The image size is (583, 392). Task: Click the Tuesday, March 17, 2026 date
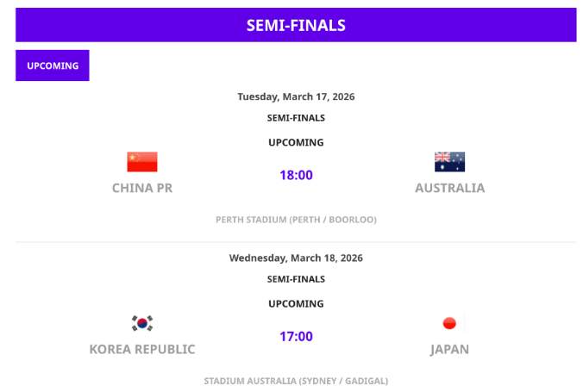[296, 96]
